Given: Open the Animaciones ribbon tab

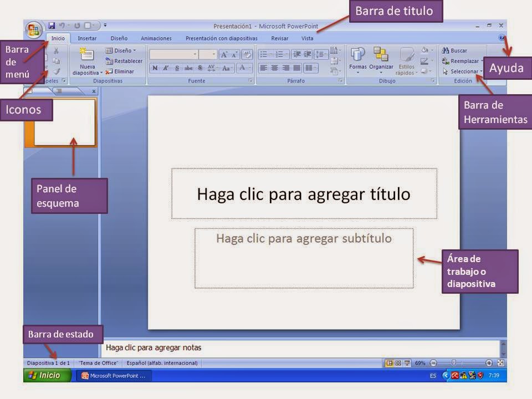Looking at the screenshot, I should tap(155, 39).
